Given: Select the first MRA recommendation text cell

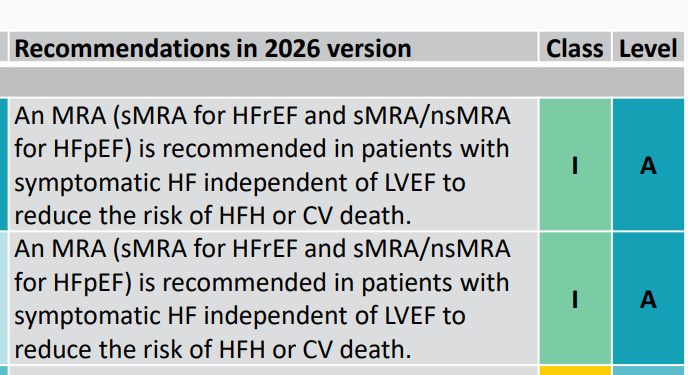Looking at the screenshot, I should click(x=273, y=164).
